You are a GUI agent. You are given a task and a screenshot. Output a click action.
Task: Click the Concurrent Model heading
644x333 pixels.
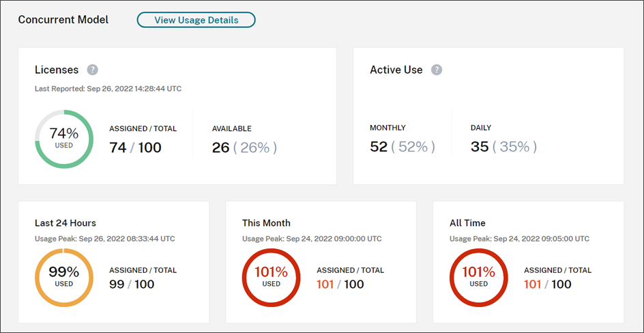coord(63,20)
